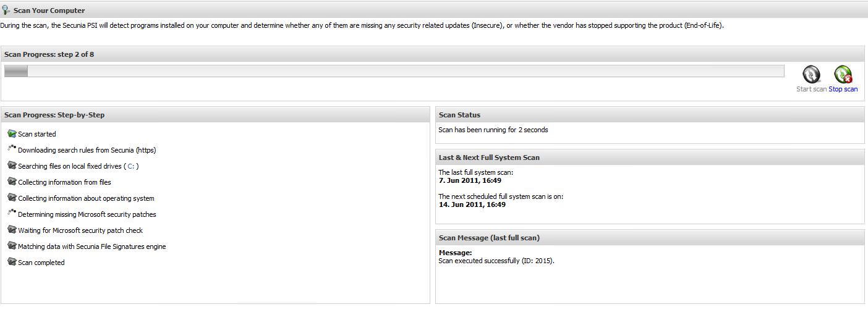Click the icon beside Determining missing Microsoft patches
Screen dimensions: 868x320
[12, 213]
